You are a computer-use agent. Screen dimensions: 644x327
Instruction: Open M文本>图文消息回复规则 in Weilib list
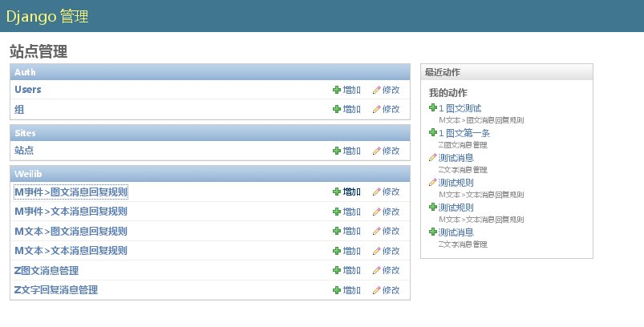(71, 231)
